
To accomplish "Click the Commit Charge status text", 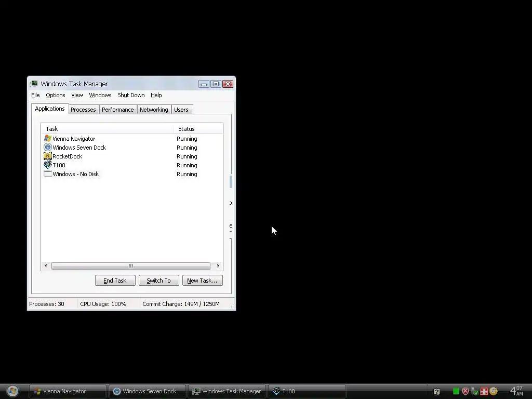I will pos(181,304).
